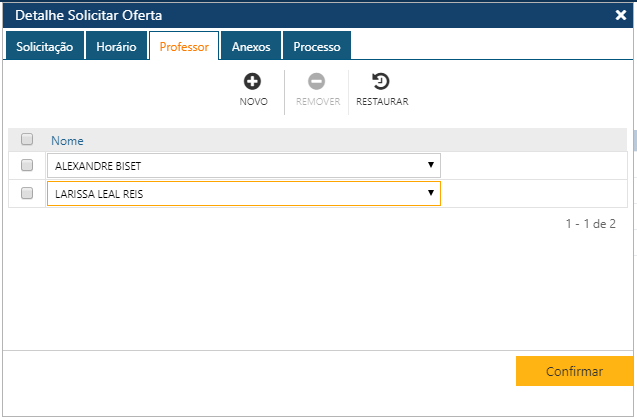This screenshot has height=420, width=637.
Task: Click the REMOVER minus icon
Action: 317,82
